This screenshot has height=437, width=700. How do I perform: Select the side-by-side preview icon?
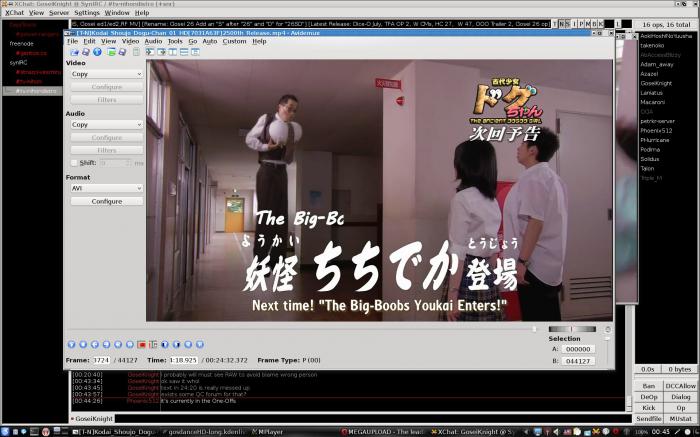click(x=172, y=52)
